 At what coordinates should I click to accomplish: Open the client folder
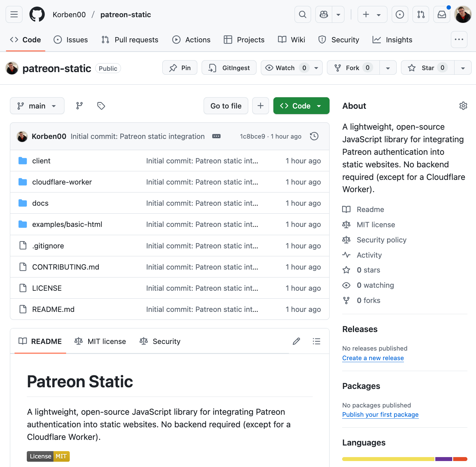41,161
